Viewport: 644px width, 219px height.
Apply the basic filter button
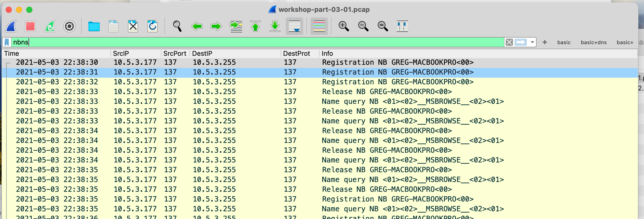point(564,42)
